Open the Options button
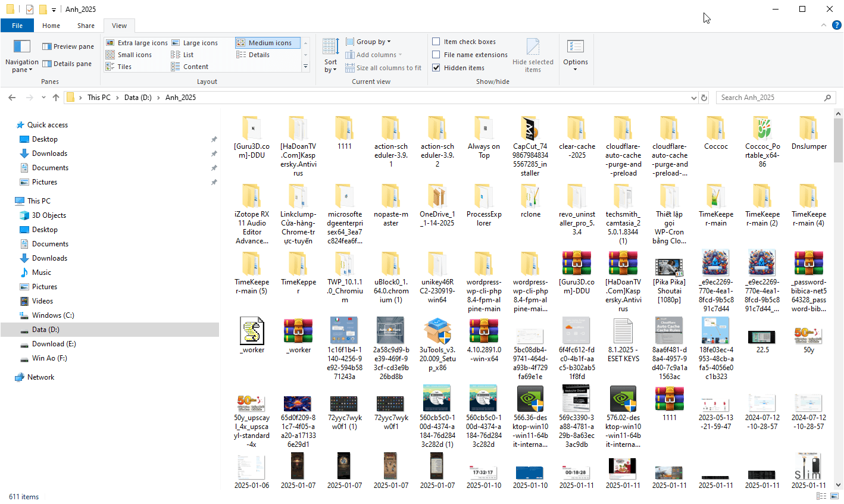Viewport: 844px width, 504px height. click(x=576, y=55)
